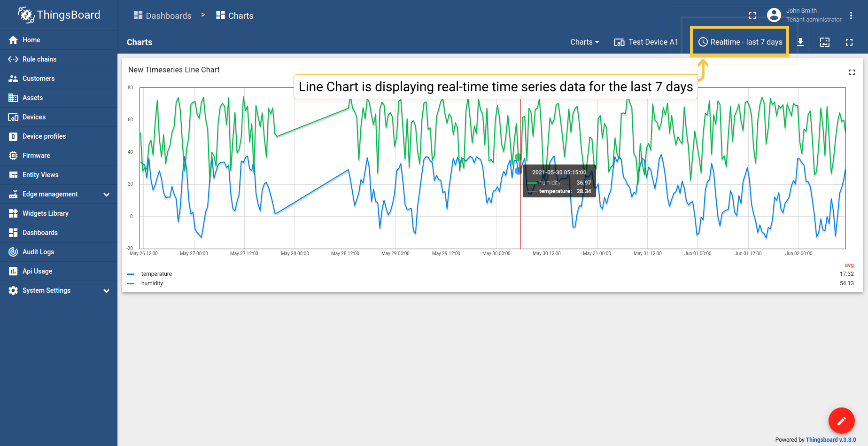Viewport: 868px width, 446px height.
Task: Open Rule chains in the sidebar
Action: pos(39,59)
